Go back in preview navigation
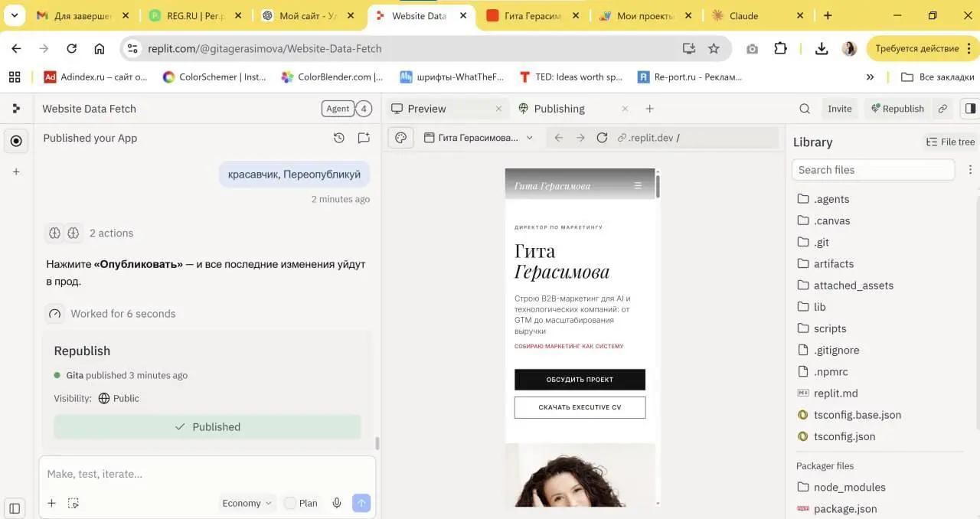Viewport: 980px width, 519px height. [559, 138]
